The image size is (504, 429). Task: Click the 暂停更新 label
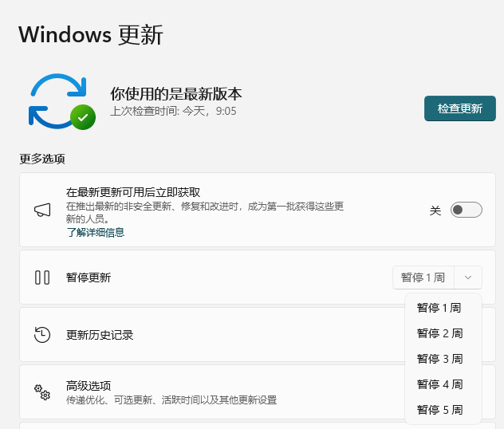click(89, 277)
